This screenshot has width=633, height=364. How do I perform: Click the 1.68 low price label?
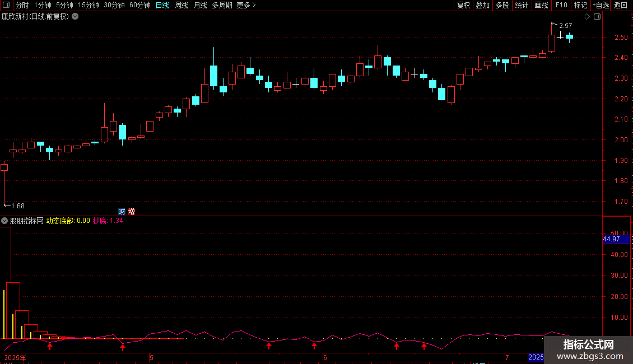[x=18, y=206]
